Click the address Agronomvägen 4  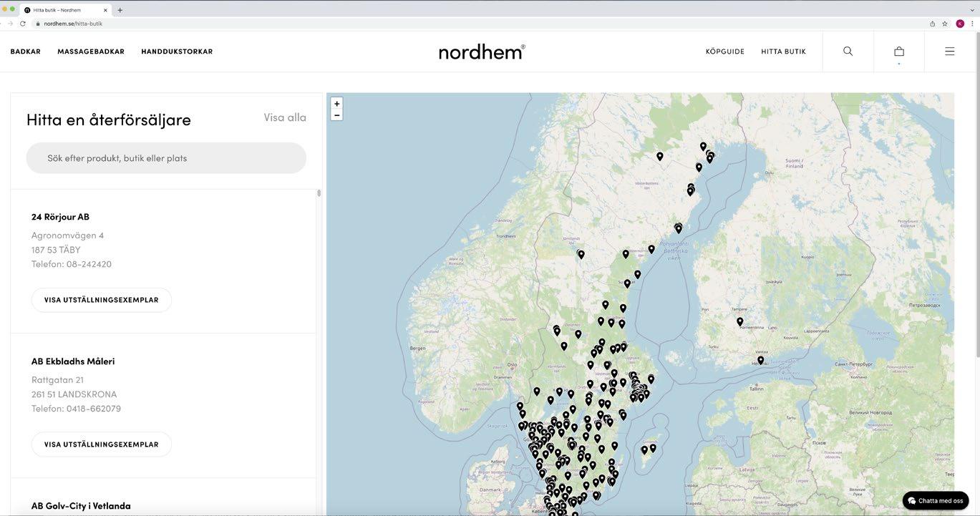(67, 235)
